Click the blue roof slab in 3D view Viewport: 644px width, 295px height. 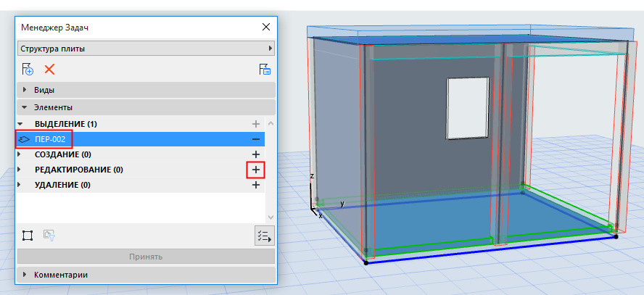pyautogui.click(x=468, y=40)
